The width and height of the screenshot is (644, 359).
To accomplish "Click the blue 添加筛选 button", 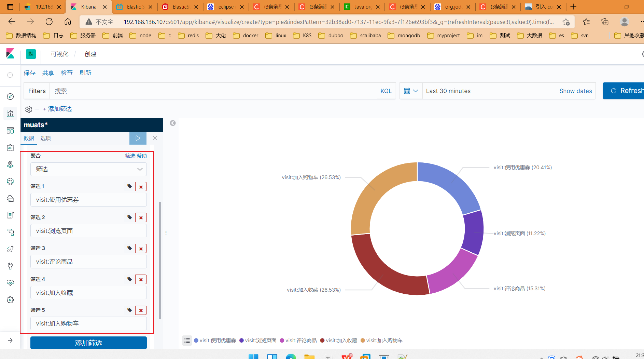I will coord(88,343).
